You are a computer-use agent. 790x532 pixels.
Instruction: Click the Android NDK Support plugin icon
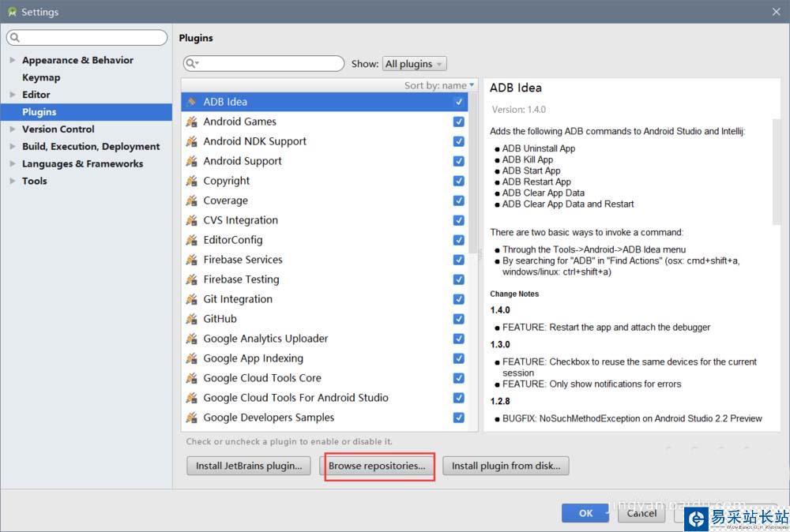(x=191, y=141)
